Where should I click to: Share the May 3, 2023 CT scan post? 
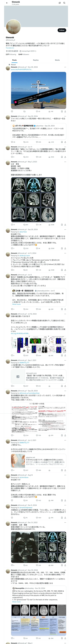pos(65,225)
